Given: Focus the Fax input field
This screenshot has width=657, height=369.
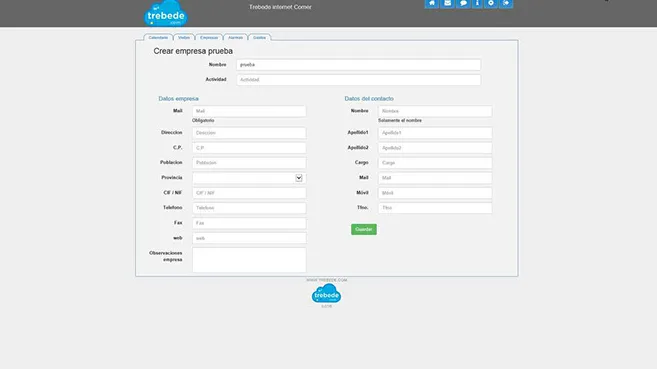Looking at the screenshot, I should (249, 223).
